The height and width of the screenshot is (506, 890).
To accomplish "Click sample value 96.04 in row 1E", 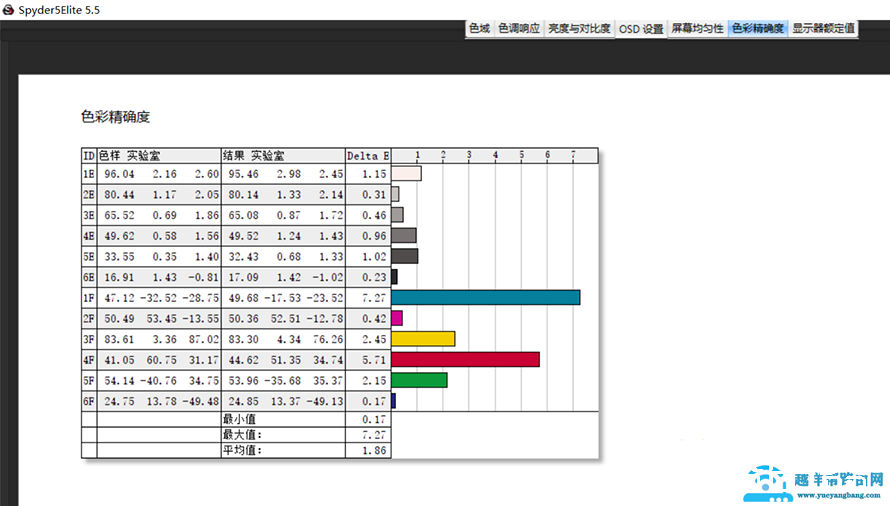I will click(x=119, y=174).
